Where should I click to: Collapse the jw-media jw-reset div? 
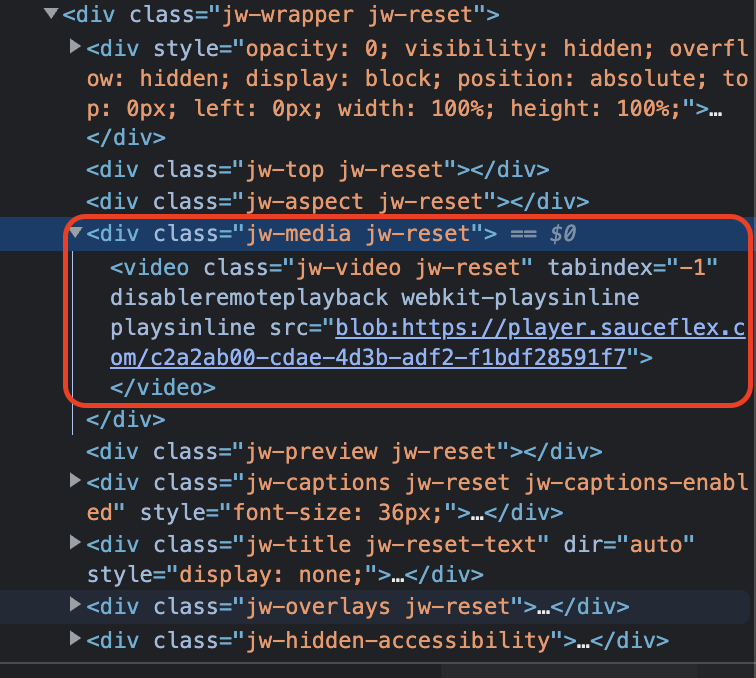(75, 232)
